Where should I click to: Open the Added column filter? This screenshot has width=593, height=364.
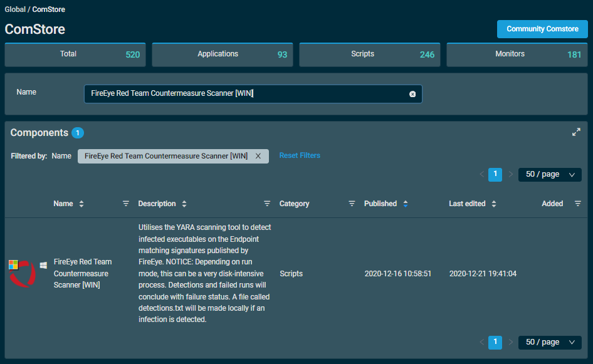coord(578,204)
